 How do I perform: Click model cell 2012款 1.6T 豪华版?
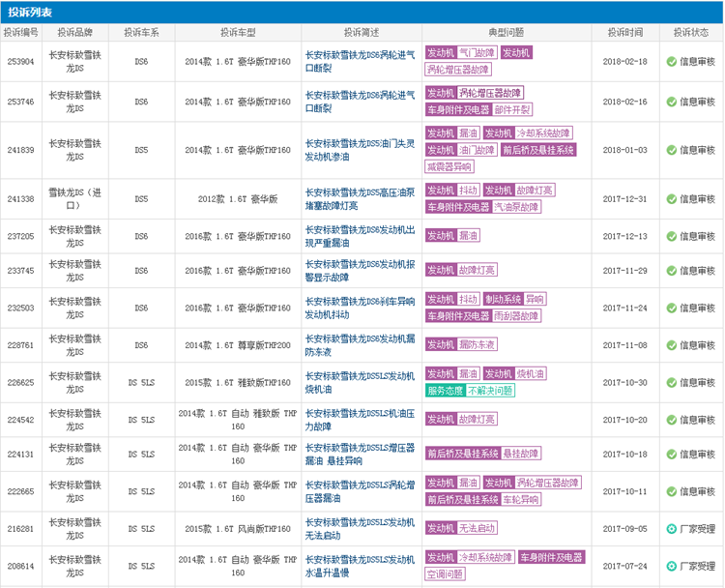point(238,199)
